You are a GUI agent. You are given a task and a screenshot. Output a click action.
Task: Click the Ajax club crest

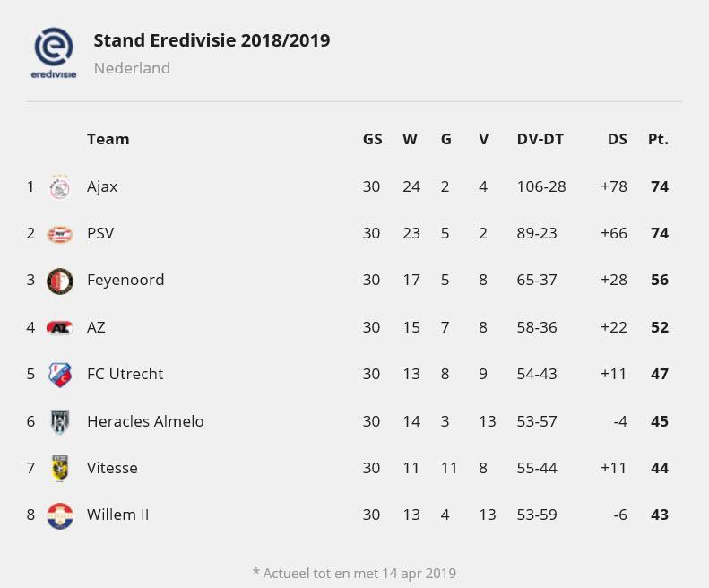coord(60,187)
